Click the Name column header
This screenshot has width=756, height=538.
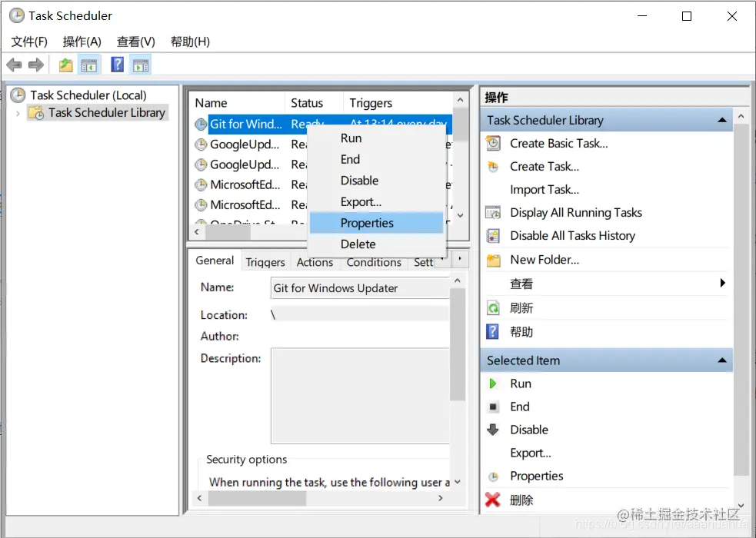pyautogui.click(x=238, y=103)
